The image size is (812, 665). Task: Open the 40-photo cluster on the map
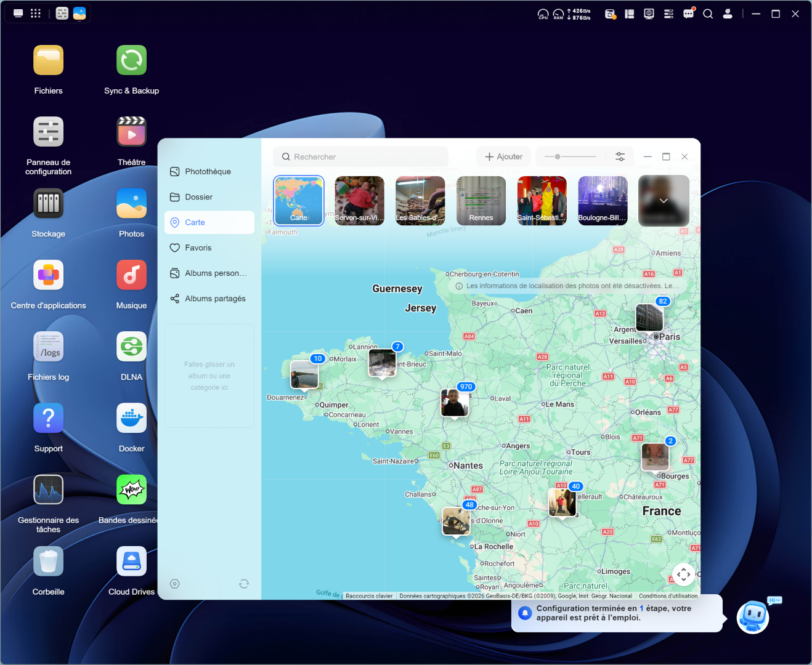tap(562, 502)
